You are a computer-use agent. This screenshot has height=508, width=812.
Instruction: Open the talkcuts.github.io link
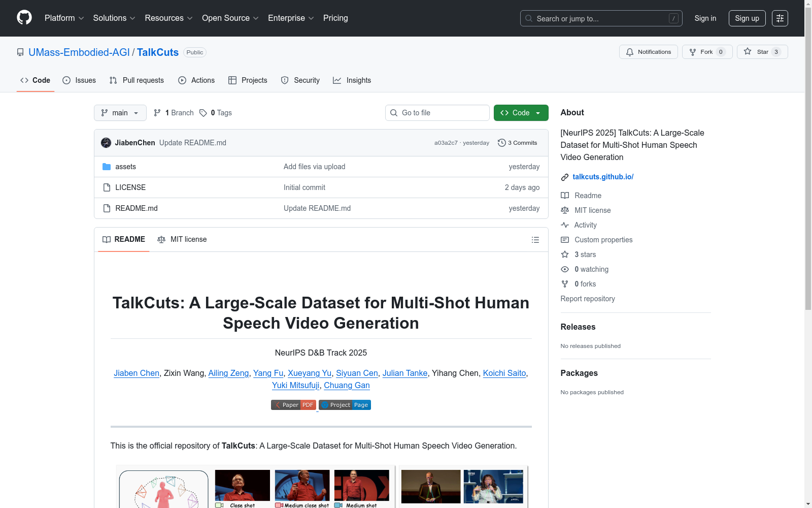pyautogui.click(x=603, y=177)
